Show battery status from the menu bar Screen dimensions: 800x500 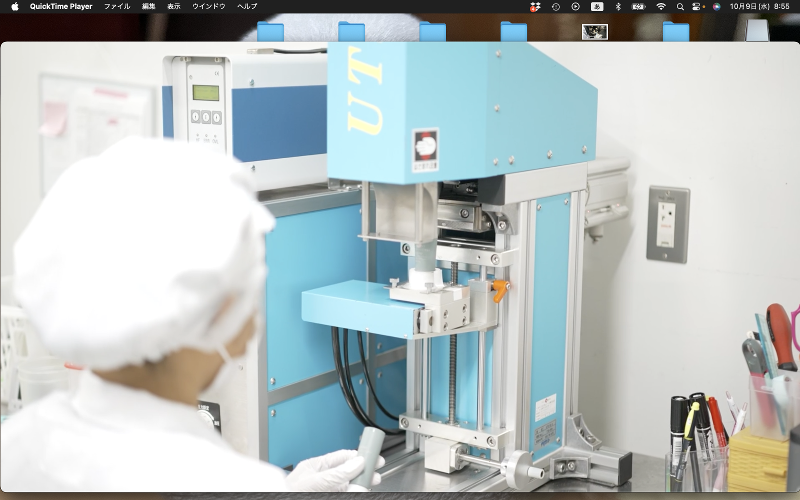[x=638, y=6]
